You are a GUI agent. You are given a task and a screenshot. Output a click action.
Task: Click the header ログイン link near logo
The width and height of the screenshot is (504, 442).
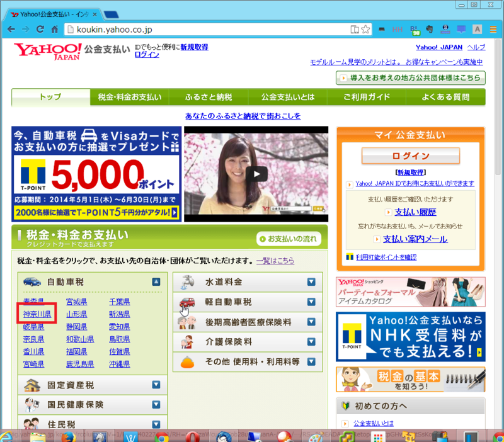point(147,55)
